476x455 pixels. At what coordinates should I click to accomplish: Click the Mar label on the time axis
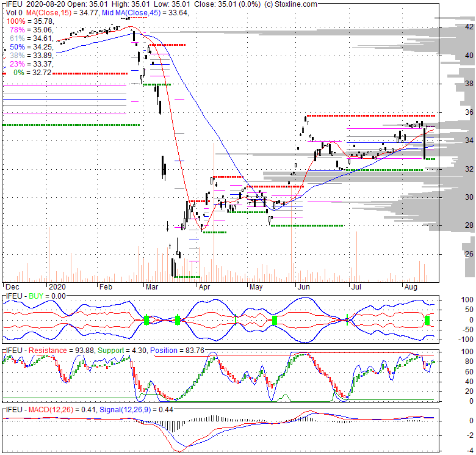click(x=152, y=287)
